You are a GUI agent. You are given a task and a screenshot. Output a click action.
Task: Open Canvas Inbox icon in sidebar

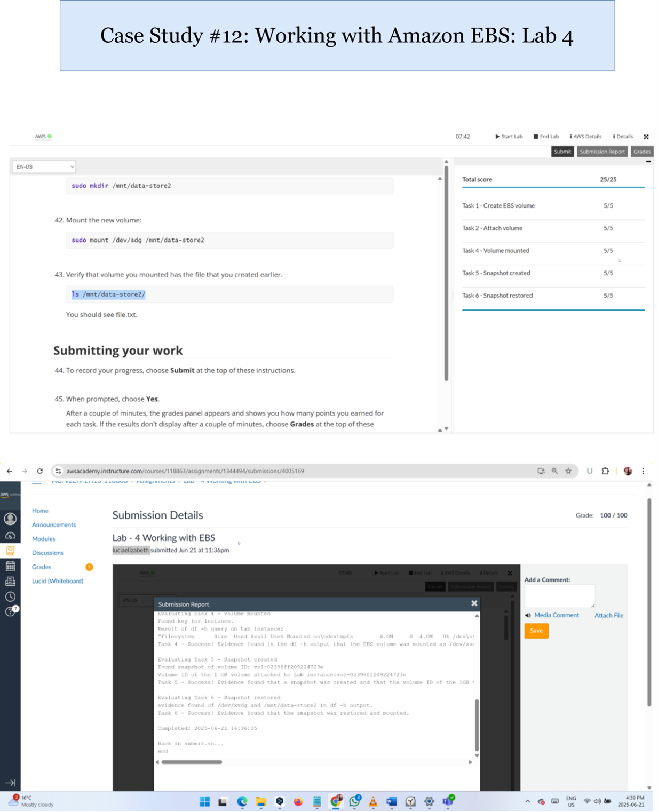point(10,582)
